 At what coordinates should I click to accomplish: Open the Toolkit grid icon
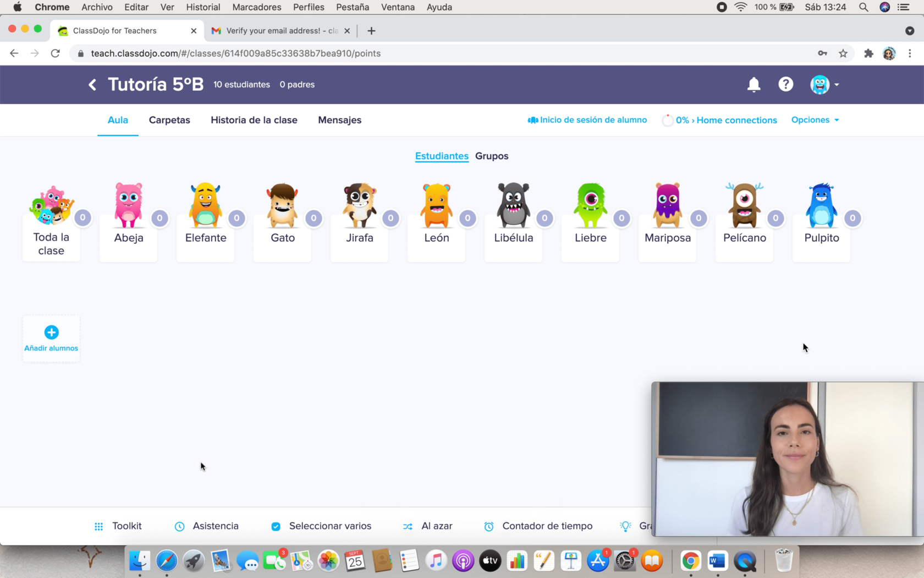click(98, 527)
